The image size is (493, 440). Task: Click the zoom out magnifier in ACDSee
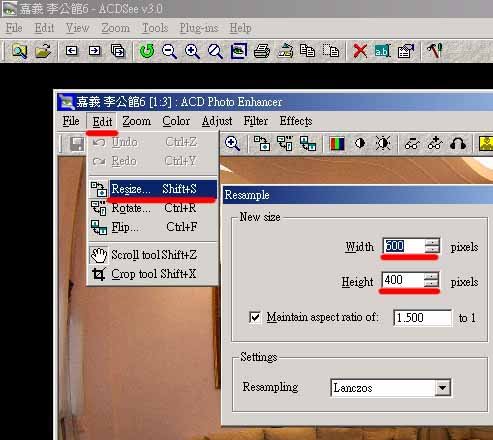click(x=169, y=51)
